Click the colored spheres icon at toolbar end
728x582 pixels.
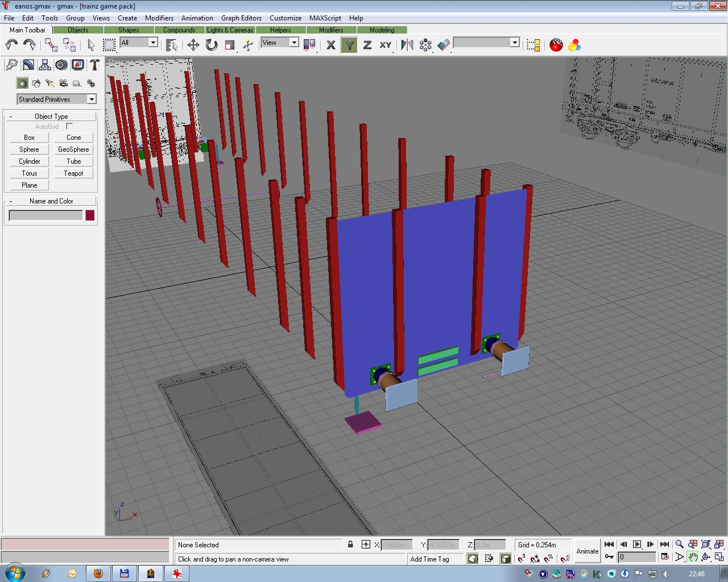point(574,45)
